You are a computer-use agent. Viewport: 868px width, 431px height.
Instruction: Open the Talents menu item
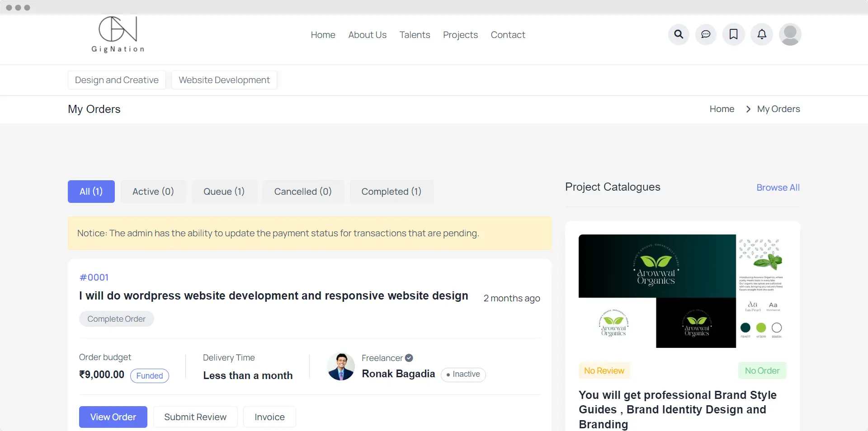click(415, 35)
